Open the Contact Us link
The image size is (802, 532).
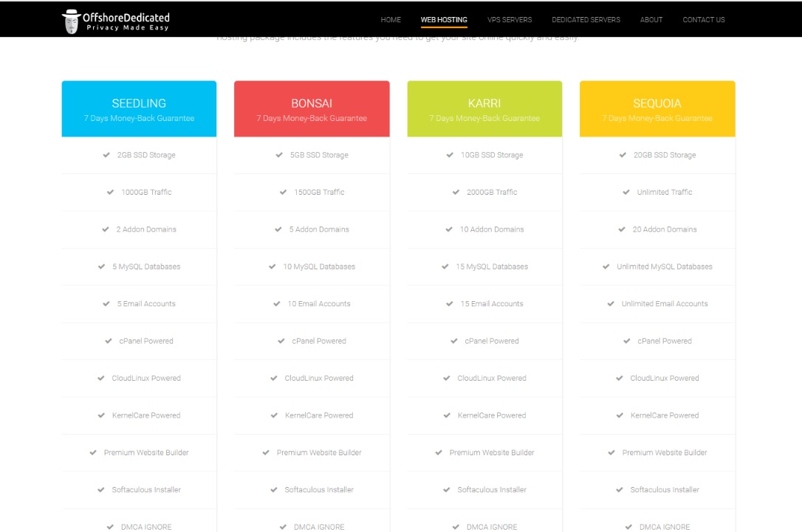(x=703, y=20)
